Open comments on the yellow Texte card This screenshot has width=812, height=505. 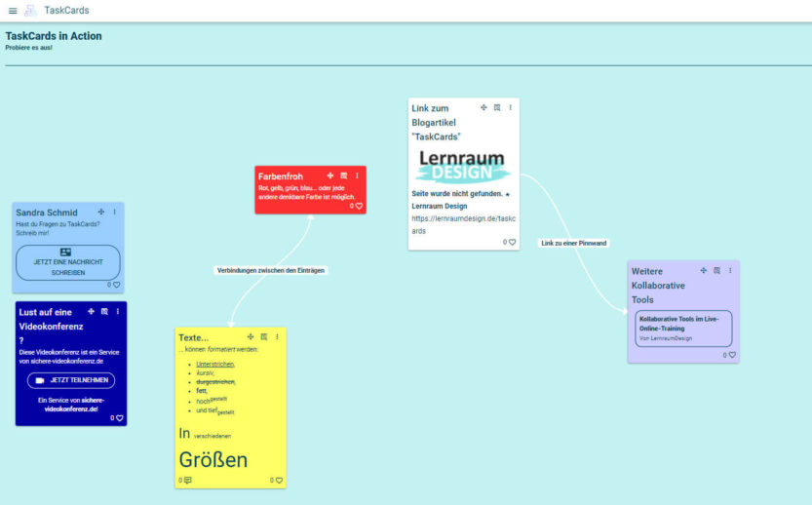pyautogui.click(x=186, y=481)
